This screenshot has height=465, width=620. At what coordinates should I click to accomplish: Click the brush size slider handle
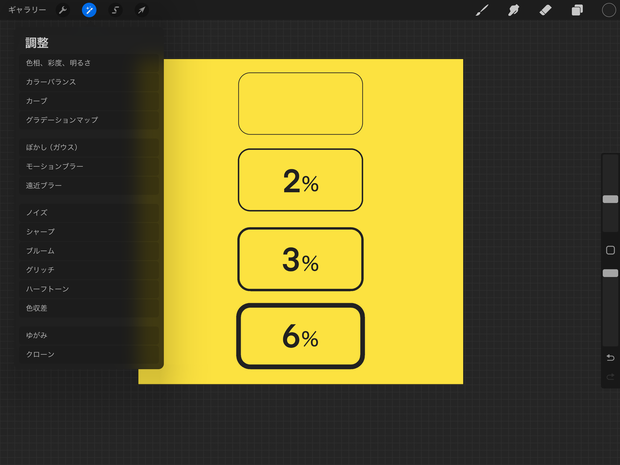[x=610, y=199]
